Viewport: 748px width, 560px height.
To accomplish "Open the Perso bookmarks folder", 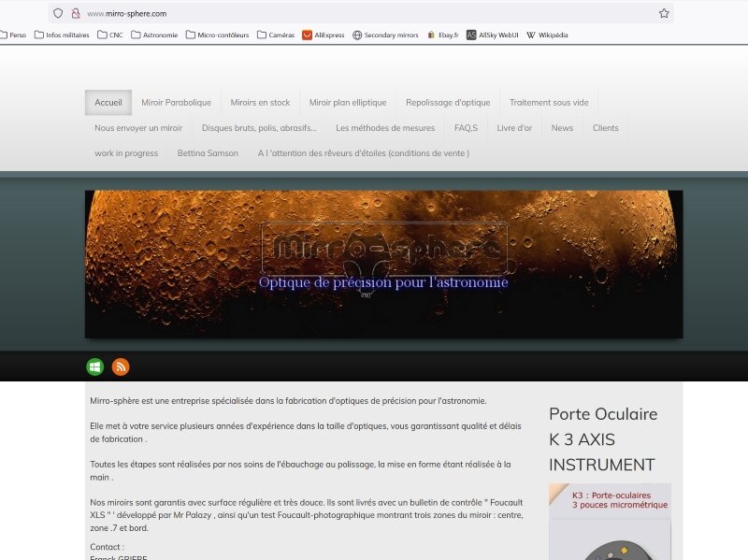I will click(x=13, y=35).
